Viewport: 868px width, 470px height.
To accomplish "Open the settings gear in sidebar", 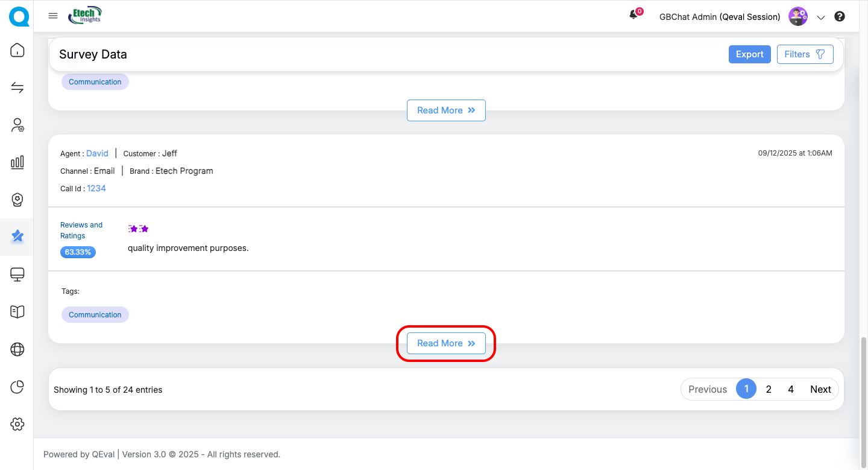I will click(17, 424).
